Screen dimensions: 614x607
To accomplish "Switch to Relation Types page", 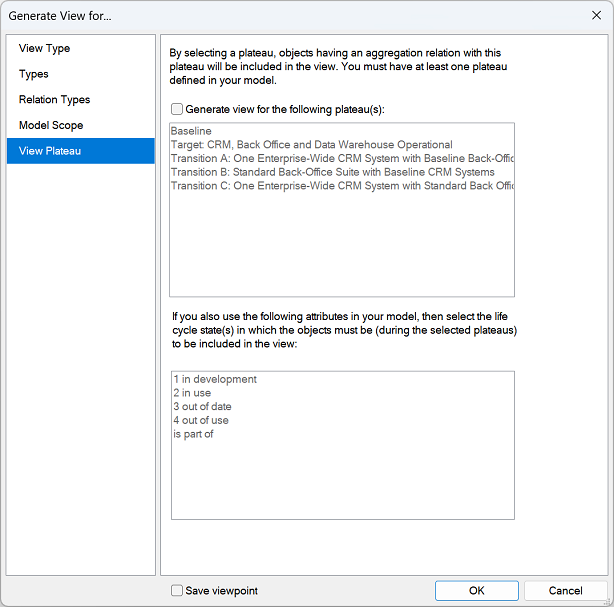I will coord(54,100).
